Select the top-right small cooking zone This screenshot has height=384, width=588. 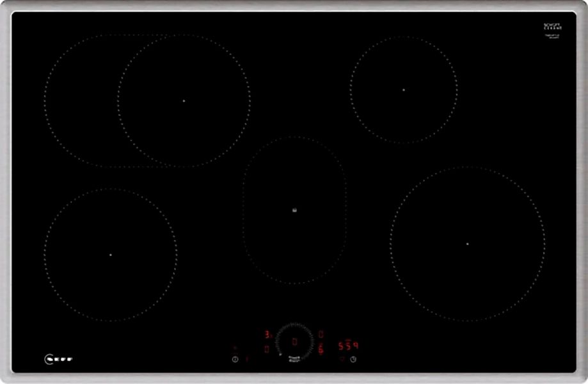[404, 90]
